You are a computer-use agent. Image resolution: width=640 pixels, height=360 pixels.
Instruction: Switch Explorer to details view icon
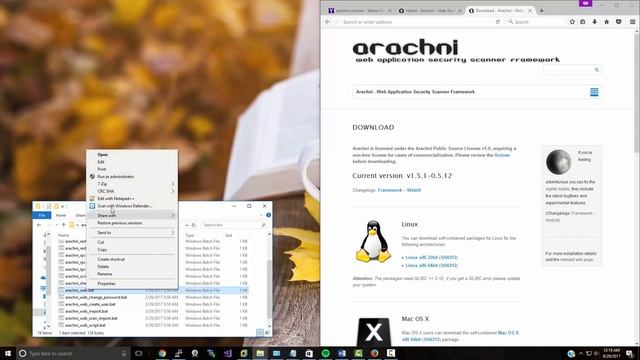pyautogui.click(x=260, y=333)
